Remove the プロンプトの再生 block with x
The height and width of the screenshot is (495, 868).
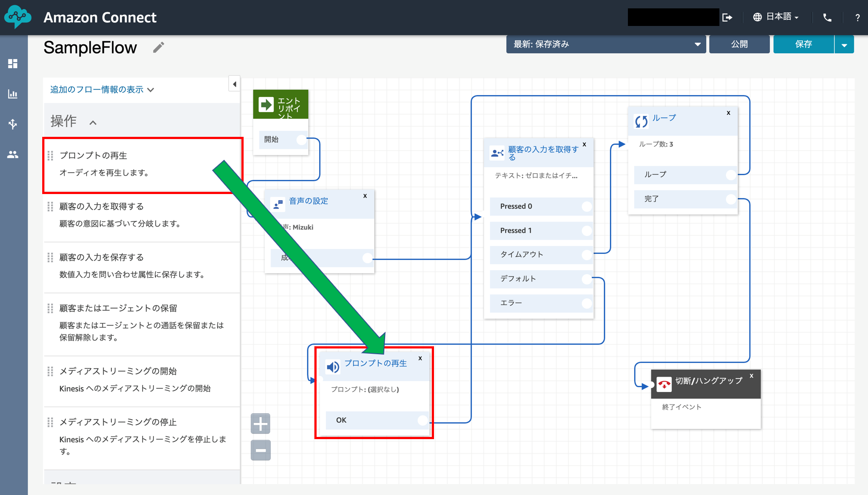[420, 358]
